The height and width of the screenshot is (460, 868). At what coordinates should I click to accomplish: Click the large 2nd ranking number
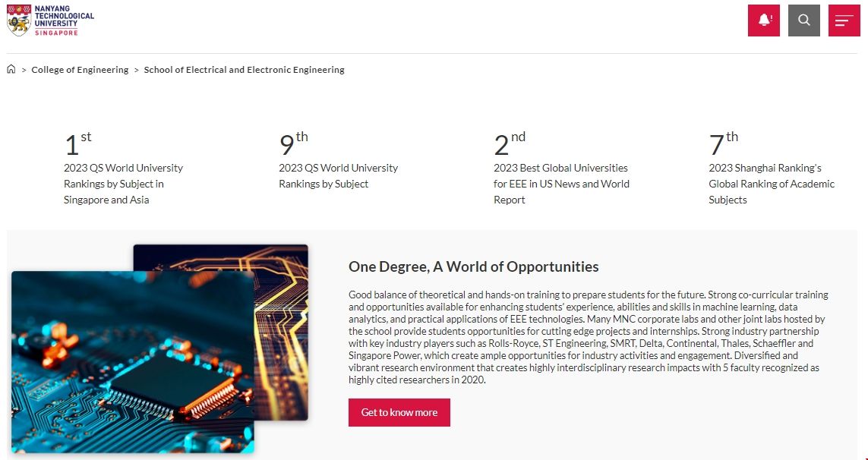(508, 143)
